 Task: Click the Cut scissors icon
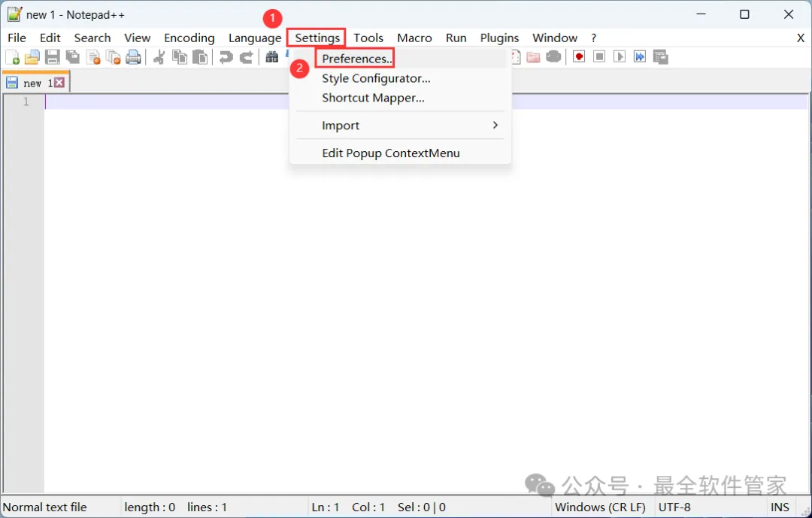coord(159,57)
